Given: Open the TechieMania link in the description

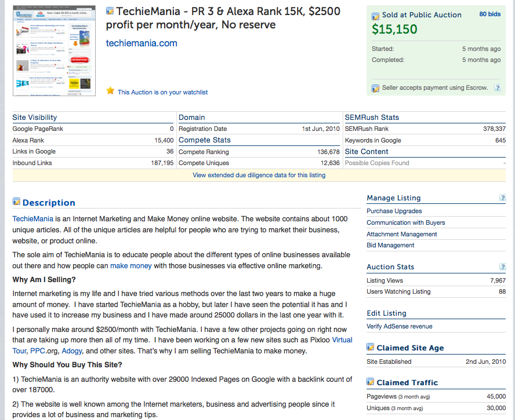Looking at the screenshot, I should pyautogui.click(x=33, y=219).
